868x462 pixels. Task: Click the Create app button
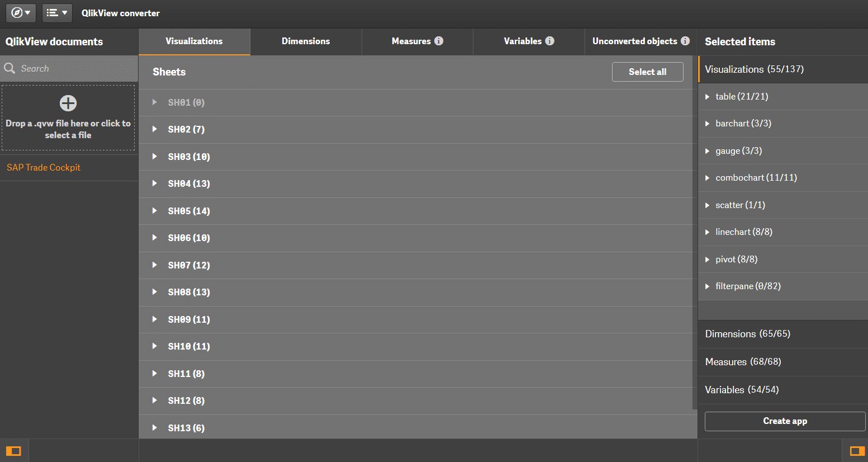785,421
